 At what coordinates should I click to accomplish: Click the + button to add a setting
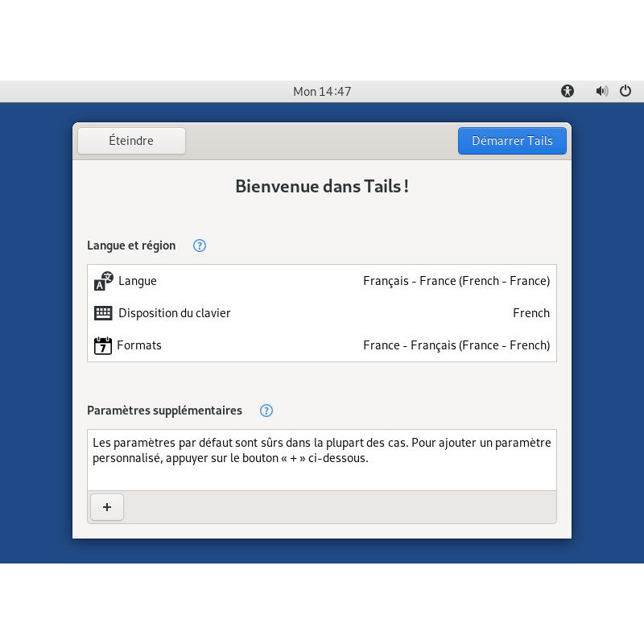coord(106,507)
